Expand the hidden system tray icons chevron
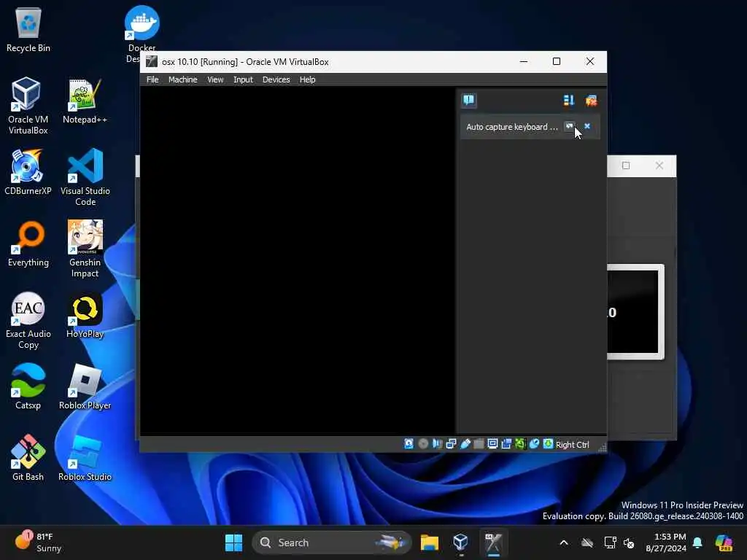The image size is (747, 560). click(x=564, y=542)
